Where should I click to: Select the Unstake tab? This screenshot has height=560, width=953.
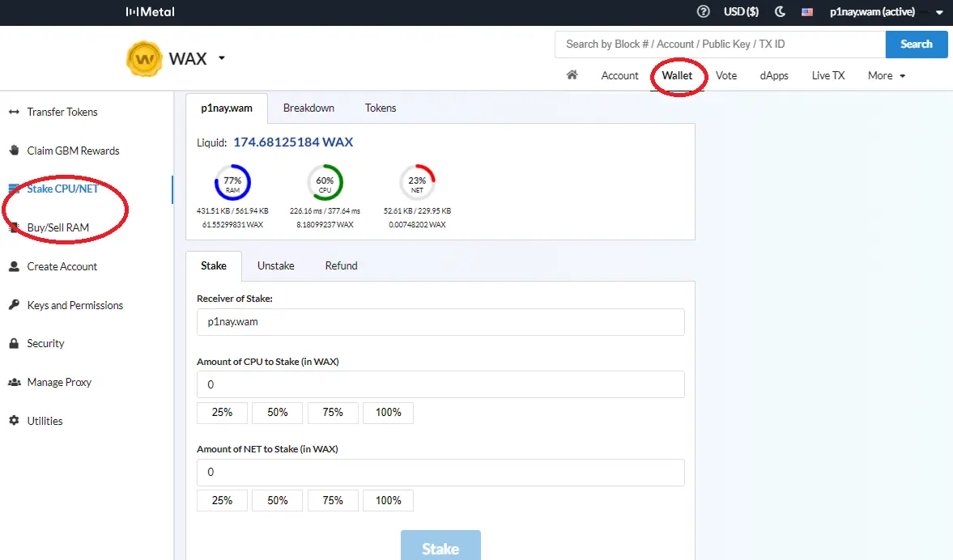(276, 266)
